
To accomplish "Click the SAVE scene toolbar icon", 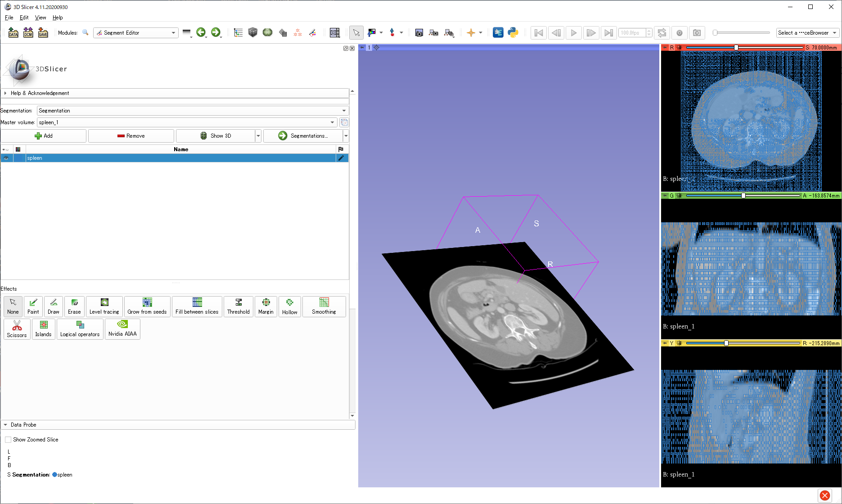I will (x=43, y=33).
